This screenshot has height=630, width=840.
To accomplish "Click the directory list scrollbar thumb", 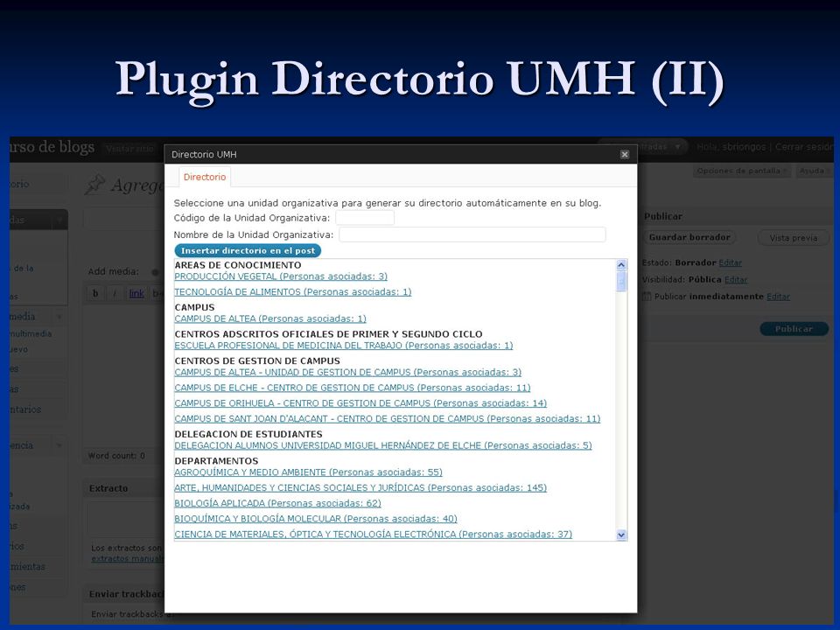I will pyautogui.click(x=621, y=281).
